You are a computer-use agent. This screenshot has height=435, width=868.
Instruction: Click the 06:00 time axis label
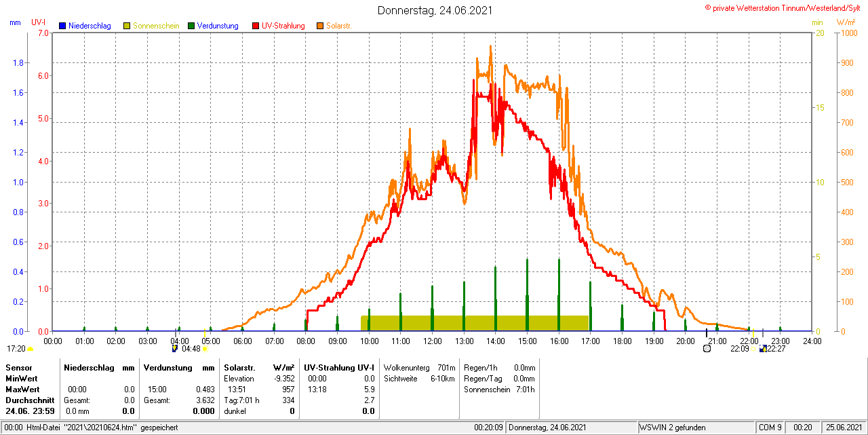click(x=243, y=341)
